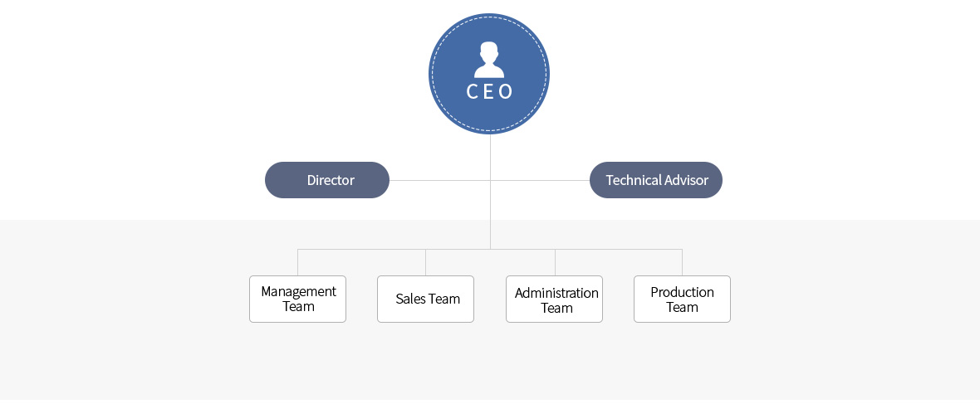Open the Management Team box
This screenshot has height=409, width=980.
(297, 299)
